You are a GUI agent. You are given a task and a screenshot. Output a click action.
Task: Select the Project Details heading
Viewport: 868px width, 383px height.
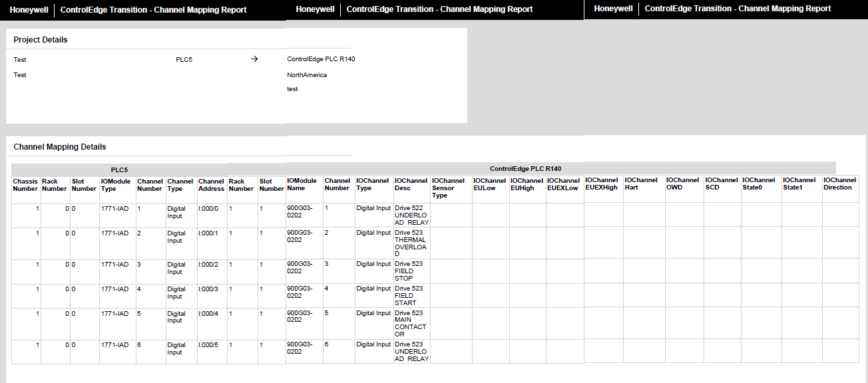point(41,40)
